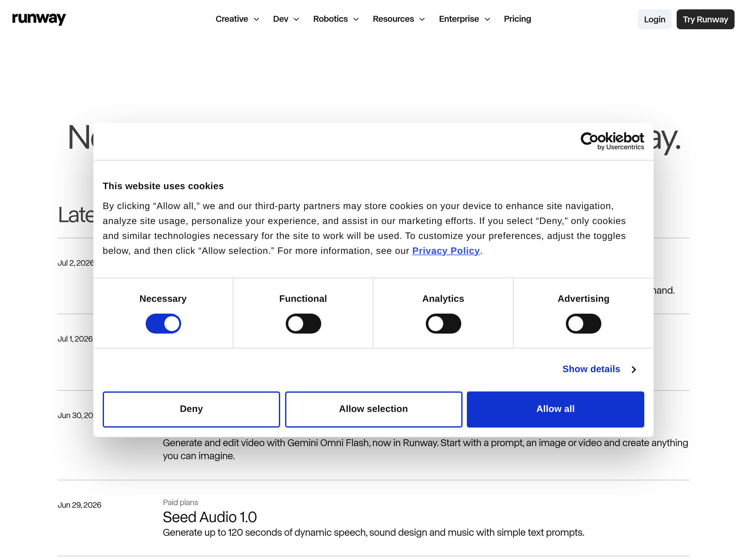
Task: Open the Dev navigation item
Action: coord(280,19)
